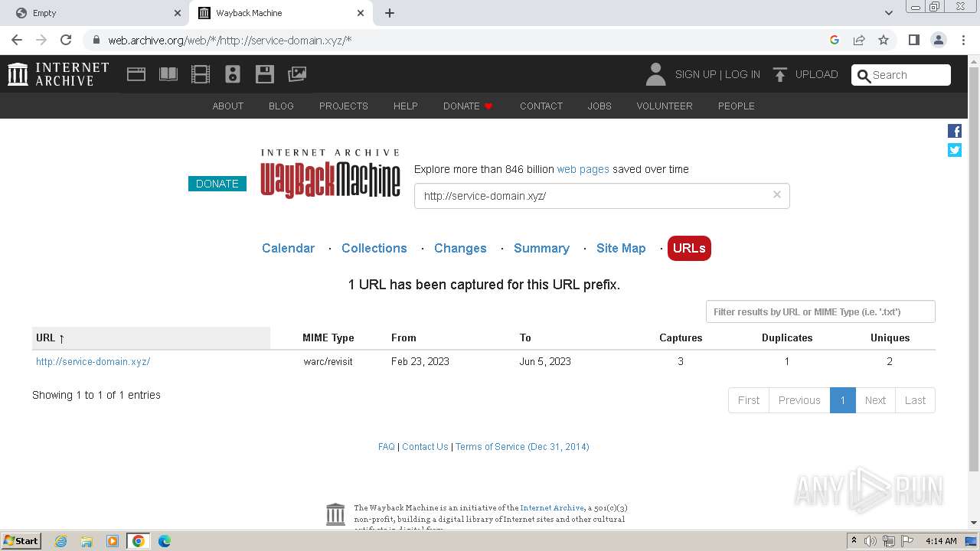Open JOBS in navigation bar
The width and height of the screenshot is (980, 551).
pos(599,106)
